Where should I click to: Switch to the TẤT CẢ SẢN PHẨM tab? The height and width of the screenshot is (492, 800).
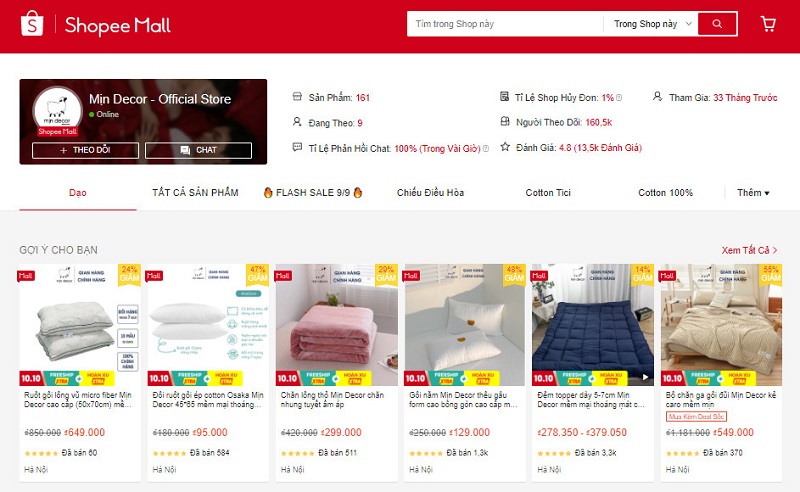(x=195, y=192)
